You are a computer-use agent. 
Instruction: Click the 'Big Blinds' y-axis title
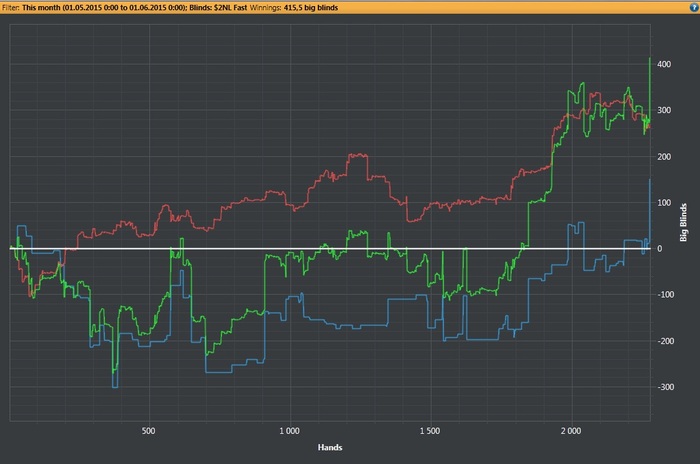coord(683,222)
